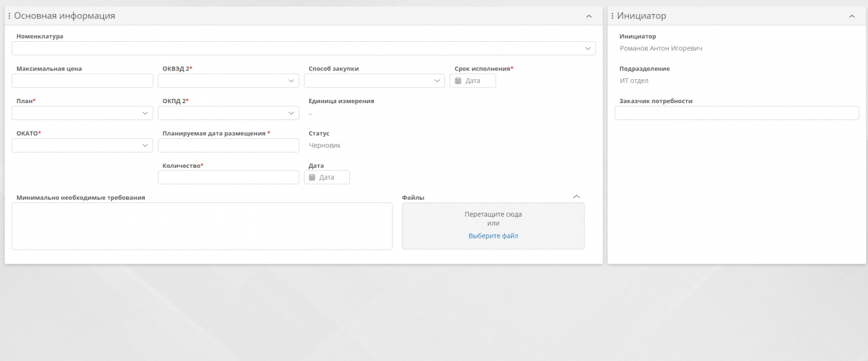Collapse the Файлы section
This screenshot has width=868, height=361.
pos(576,197)
